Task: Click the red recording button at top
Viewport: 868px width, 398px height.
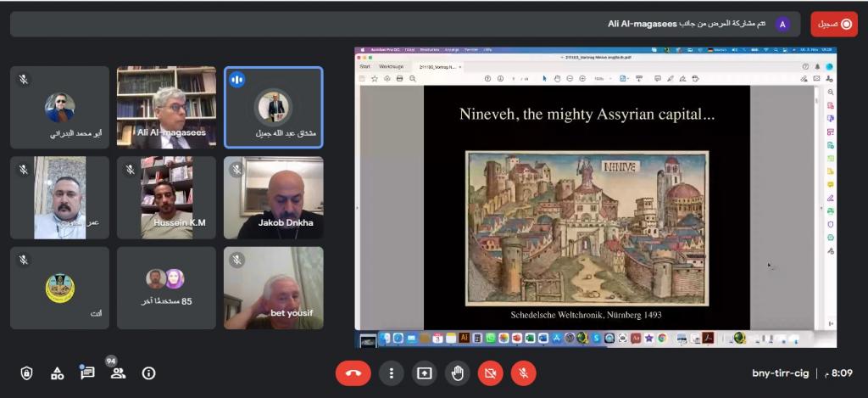Action: pos(833,24)
